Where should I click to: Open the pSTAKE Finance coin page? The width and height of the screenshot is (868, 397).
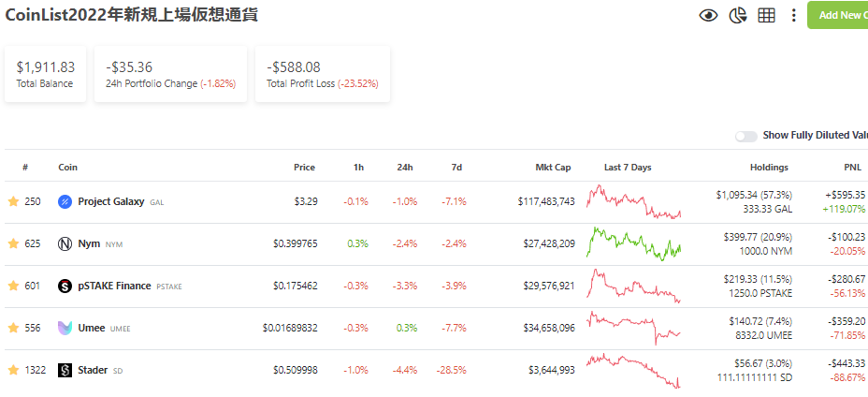click(115, 287)
